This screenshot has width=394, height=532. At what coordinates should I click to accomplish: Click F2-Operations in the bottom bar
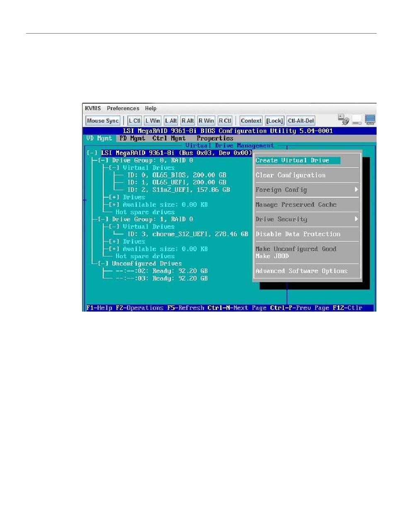tap(140, 308)
